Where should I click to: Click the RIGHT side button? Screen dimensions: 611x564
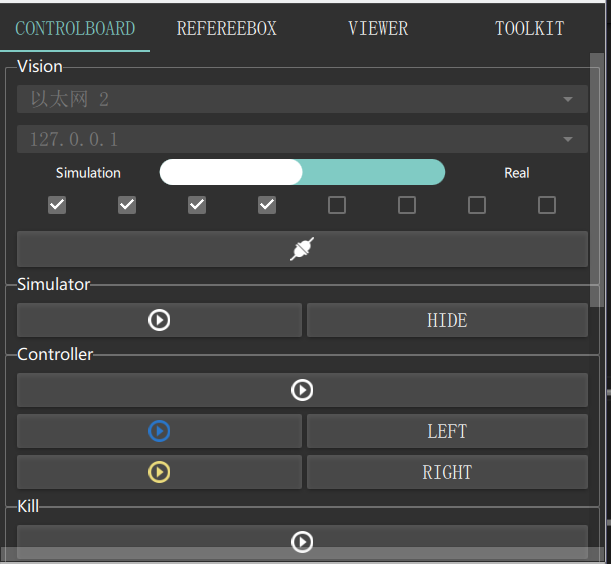coord(447,472)
